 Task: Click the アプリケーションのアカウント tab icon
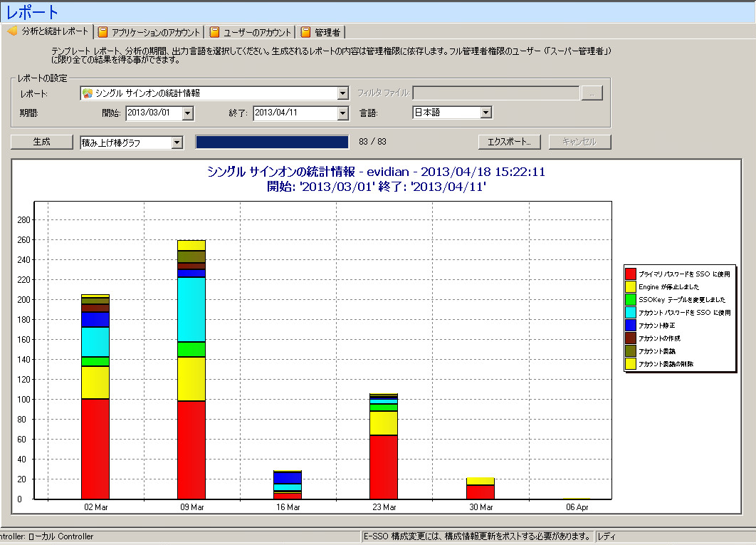[103, 32]
